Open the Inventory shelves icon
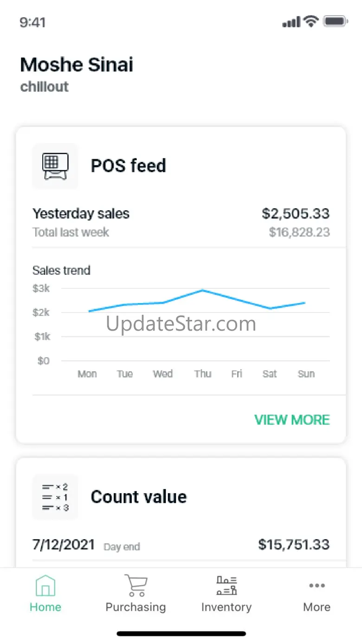 point(226,585)
